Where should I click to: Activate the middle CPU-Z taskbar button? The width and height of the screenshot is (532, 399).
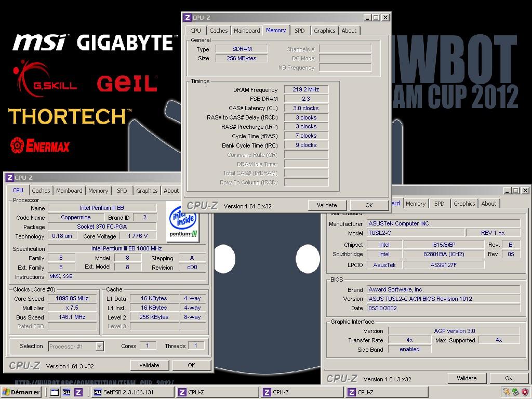302,392
